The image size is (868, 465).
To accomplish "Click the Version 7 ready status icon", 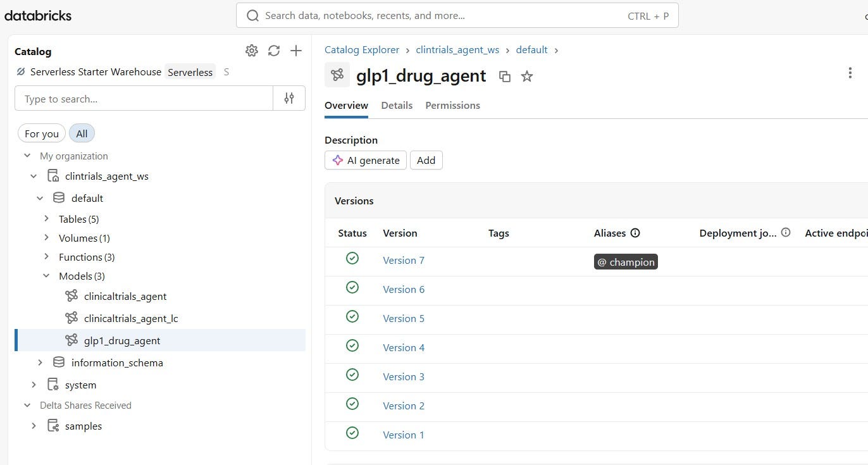I will [x=352, y=258].
